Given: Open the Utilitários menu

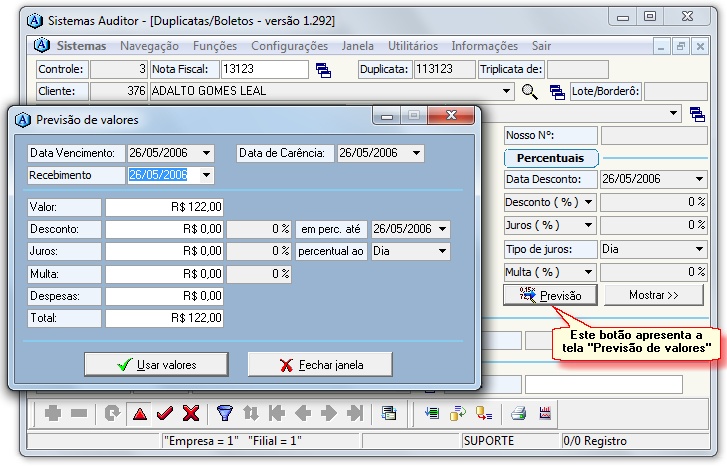Looking at the screenshot, I should point(413,46).
